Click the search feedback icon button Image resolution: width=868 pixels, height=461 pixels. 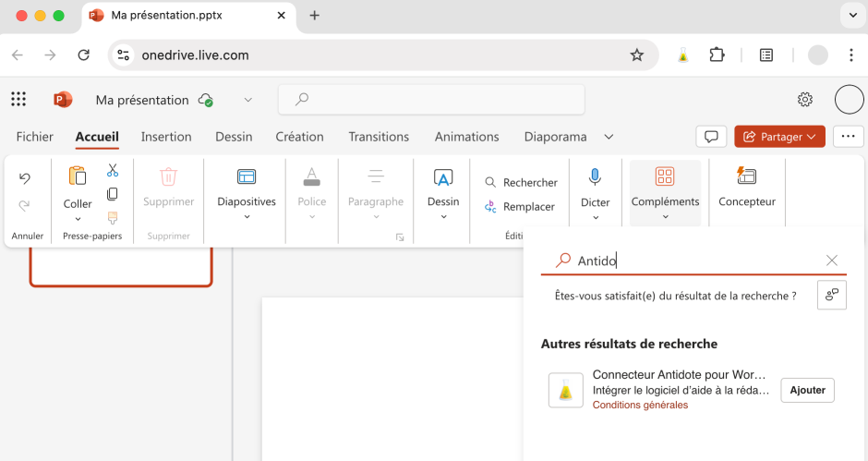click(x=831, y=296)
